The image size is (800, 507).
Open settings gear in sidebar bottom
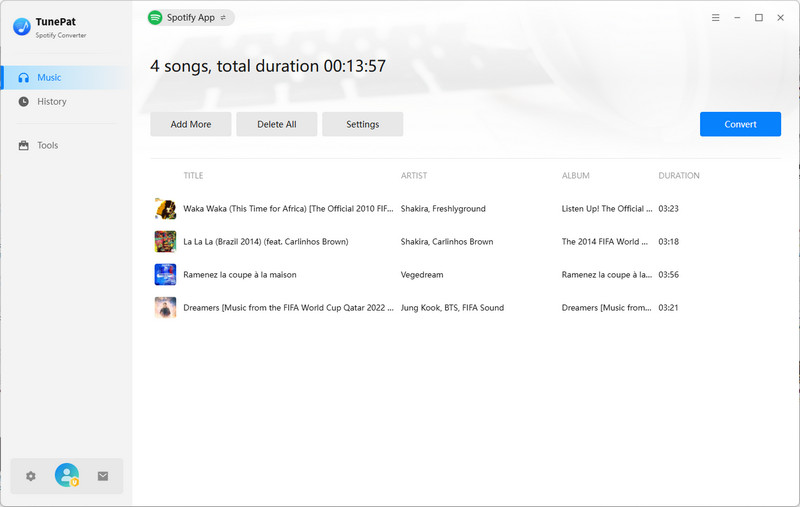(x=31, y=476)
